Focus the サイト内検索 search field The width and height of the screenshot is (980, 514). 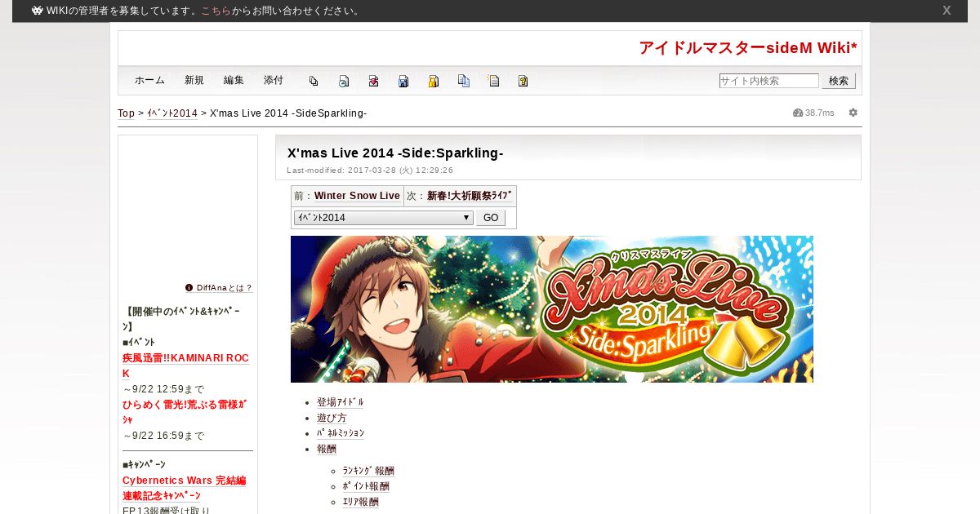pyautogui.click(x=768, y=81)
